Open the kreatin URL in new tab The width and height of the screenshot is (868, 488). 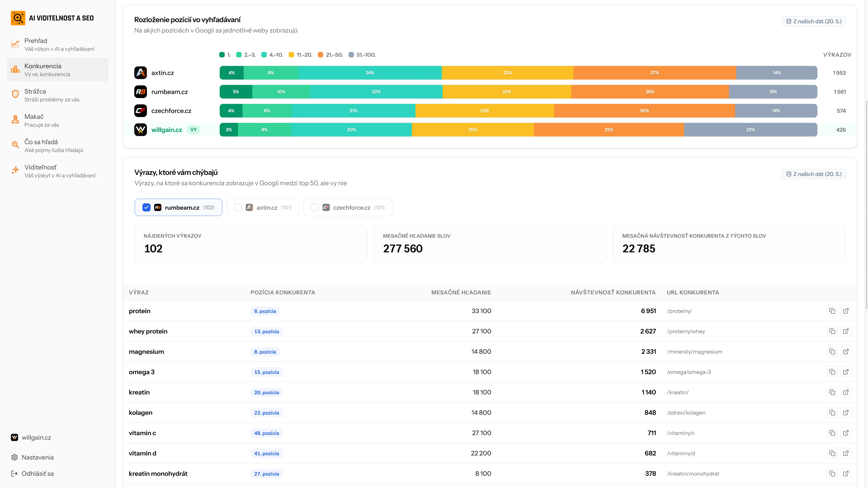(845, 392)
